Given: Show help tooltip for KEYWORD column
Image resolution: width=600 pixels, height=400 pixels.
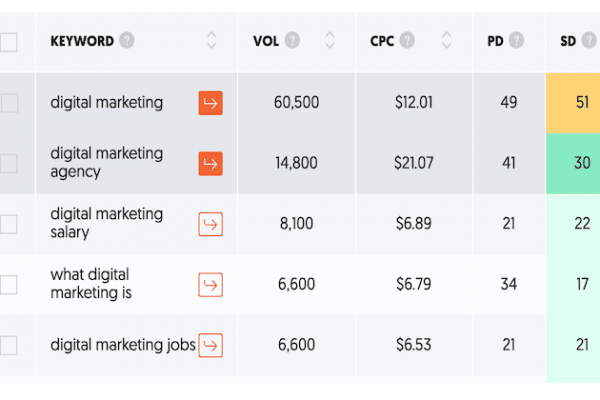Looking at the screenshot, I should point(127,40).
